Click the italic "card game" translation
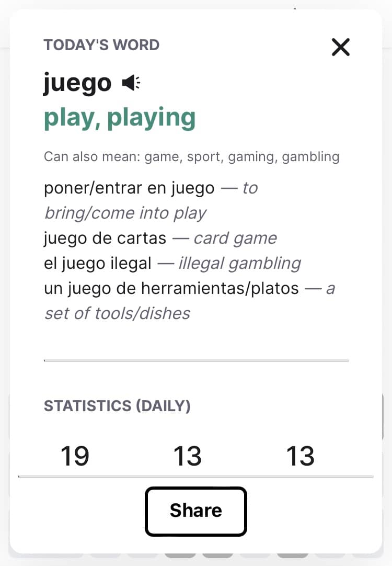392x566 pixels. [x=235, y=239]
